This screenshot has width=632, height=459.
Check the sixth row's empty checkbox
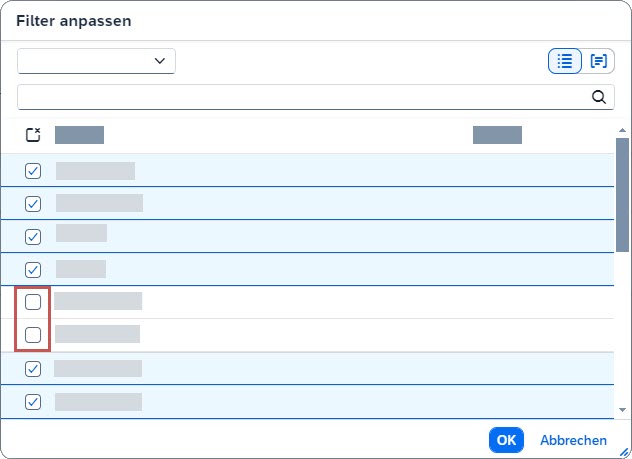[33, 335]
